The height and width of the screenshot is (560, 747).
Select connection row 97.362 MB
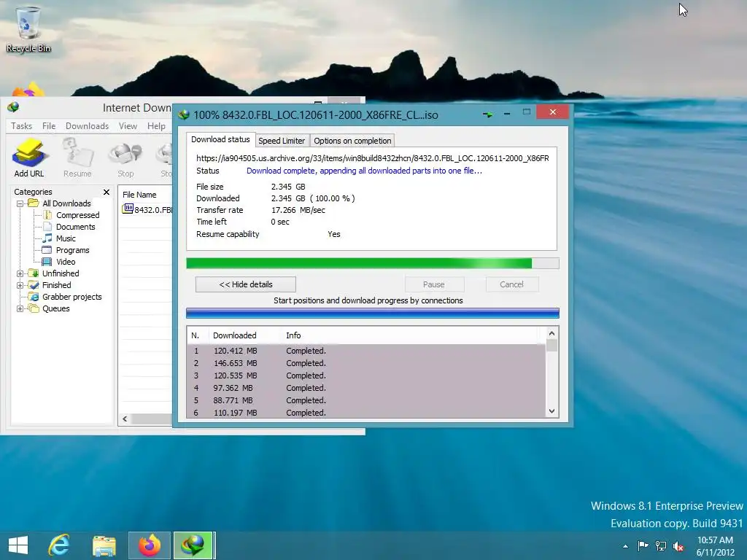[x=366, y=388]
